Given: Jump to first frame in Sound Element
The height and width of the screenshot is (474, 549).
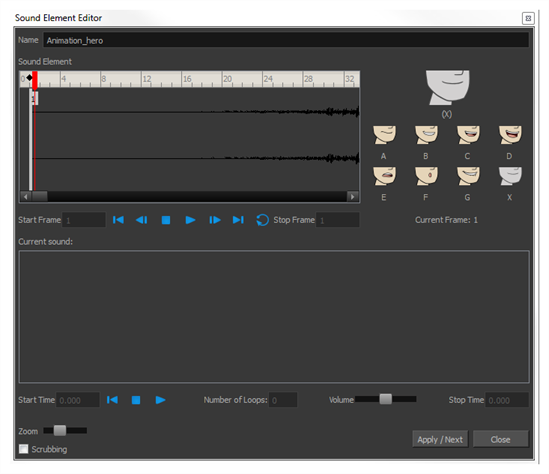Looking at the screenshot, I should pyautogui.click(x=118, y=220).
